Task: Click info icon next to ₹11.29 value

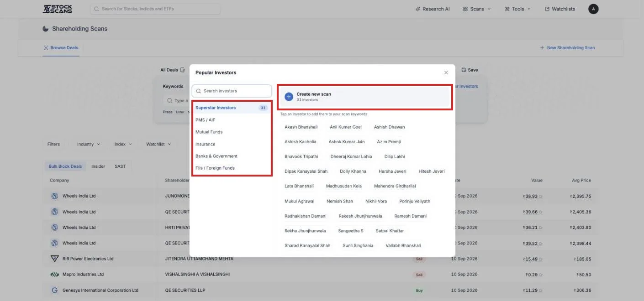Action: (541, 291)
